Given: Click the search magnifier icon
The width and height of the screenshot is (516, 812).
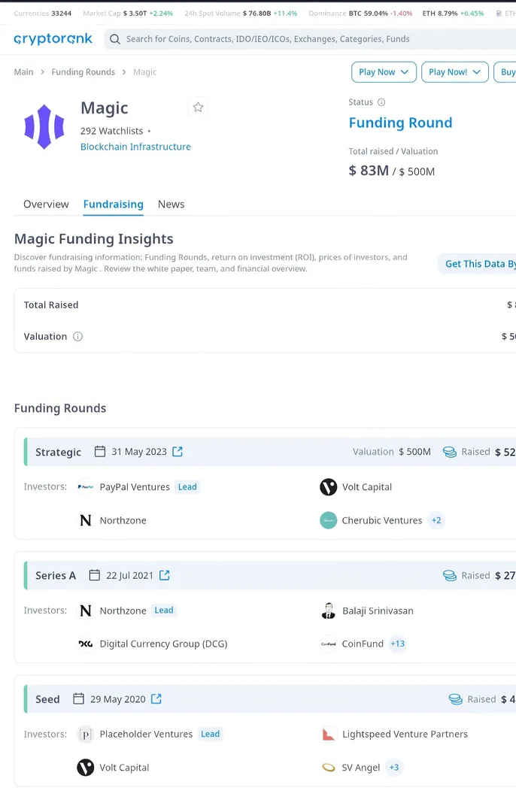Looking at the screenshot, I should point(115,39).
